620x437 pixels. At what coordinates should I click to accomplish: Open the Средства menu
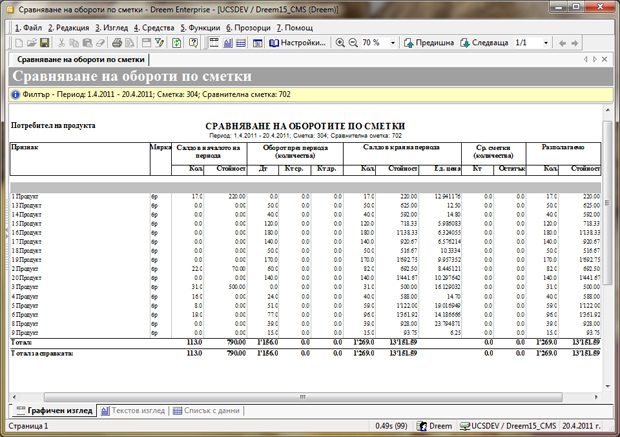[x=154, y=28]
